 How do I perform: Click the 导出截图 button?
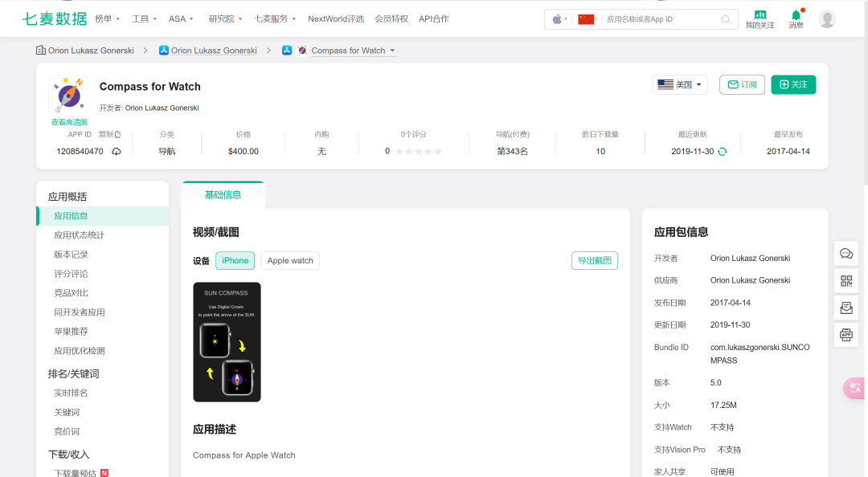pyautogui.click(x=595, y=261)
